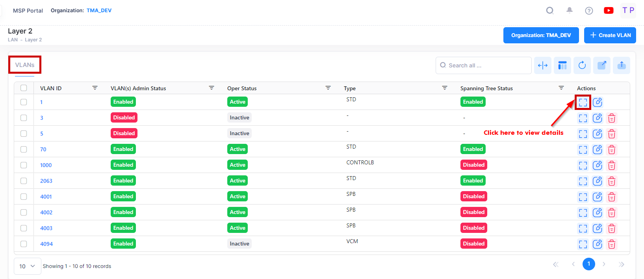Click the fit column width icon
The image size is (644, 279).
coord(542,65)
